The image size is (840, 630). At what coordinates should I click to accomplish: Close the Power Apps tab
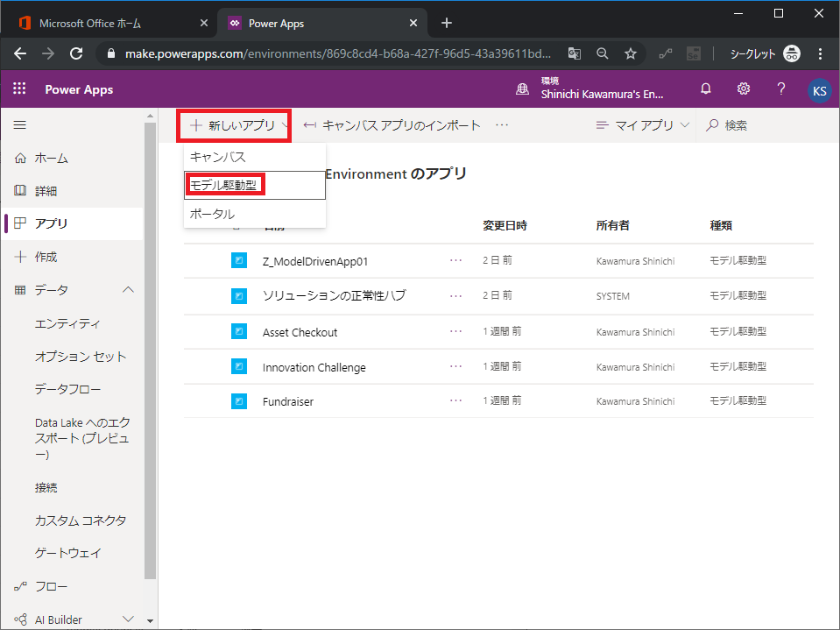tap(413, 23)
